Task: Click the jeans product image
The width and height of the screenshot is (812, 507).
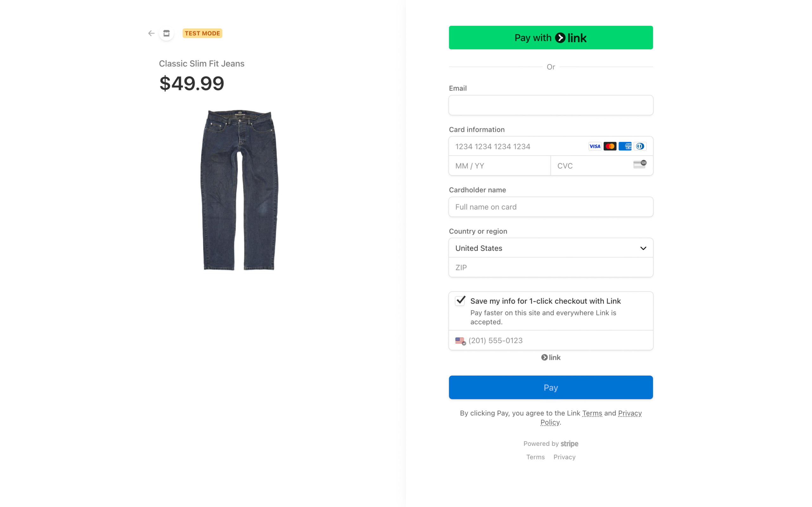Action: [x=239, y=190]
